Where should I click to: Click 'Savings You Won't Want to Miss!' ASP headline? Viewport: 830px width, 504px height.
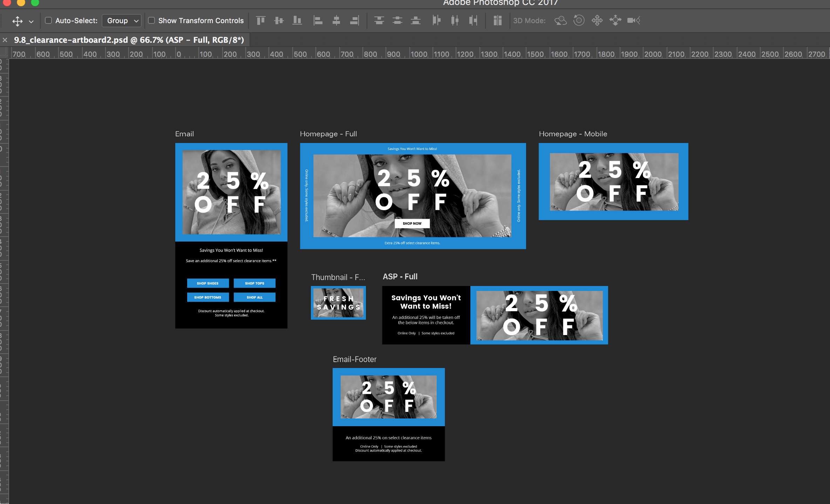(x=426, y=302)
